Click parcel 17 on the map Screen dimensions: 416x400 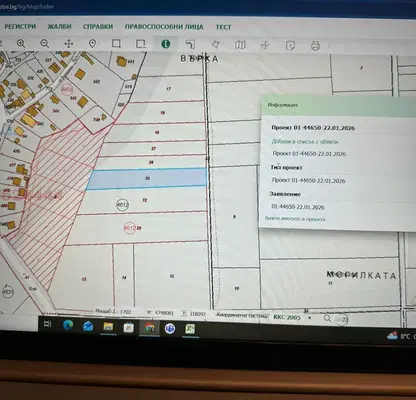[169, 89]
